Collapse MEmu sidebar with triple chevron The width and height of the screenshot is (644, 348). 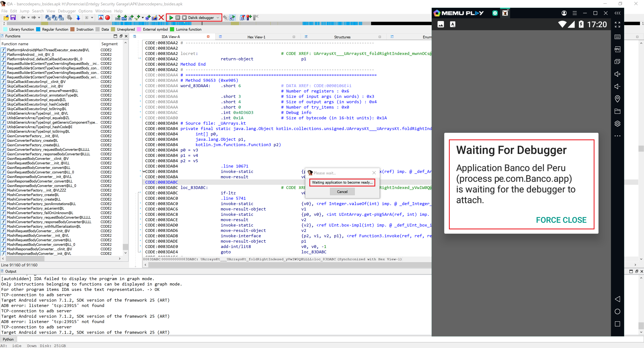[617, 13]
